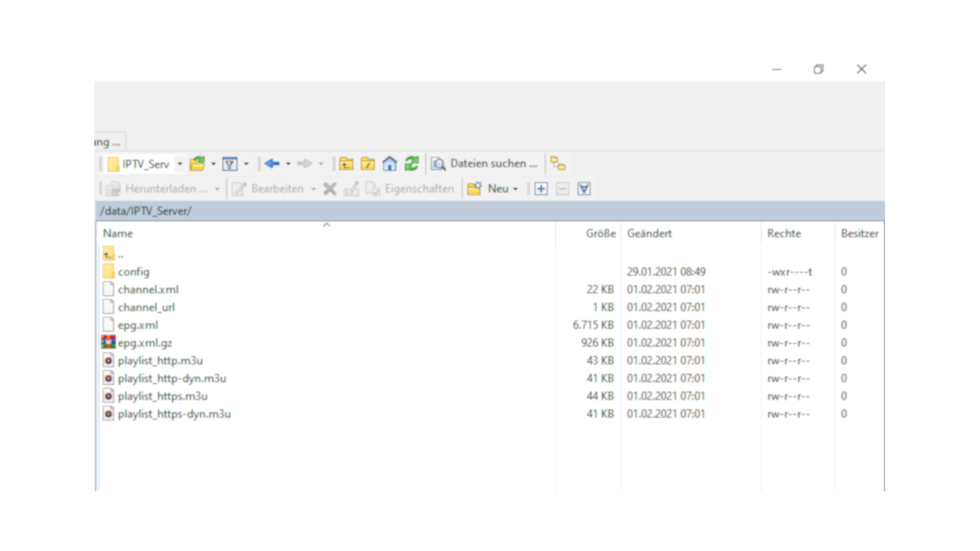
Task: Click the open directory folder icon
Action: 197,164
